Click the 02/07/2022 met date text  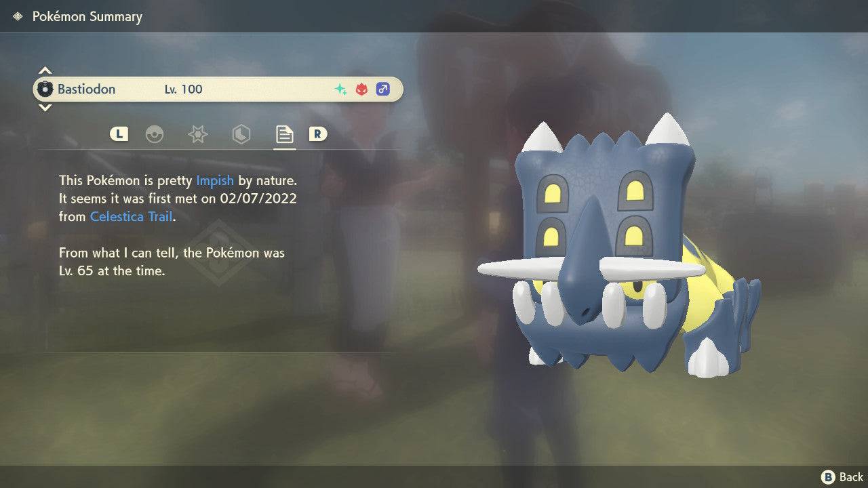[257, 199]
